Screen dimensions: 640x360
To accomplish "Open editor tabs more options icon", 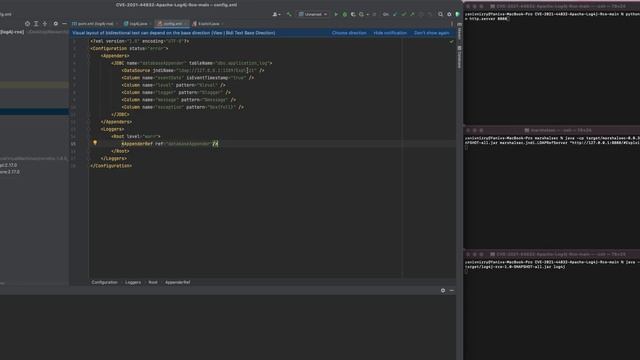I will pyautogui.click(x=451, y=24).
